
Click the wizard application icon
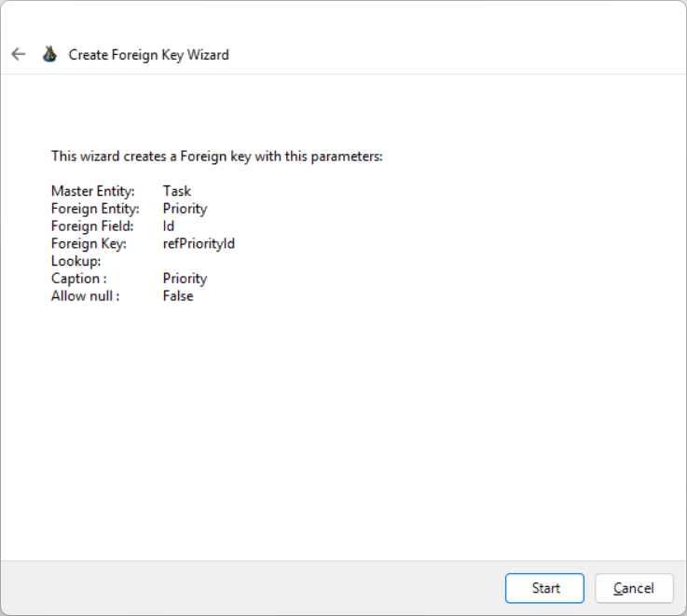click(49, 54)
